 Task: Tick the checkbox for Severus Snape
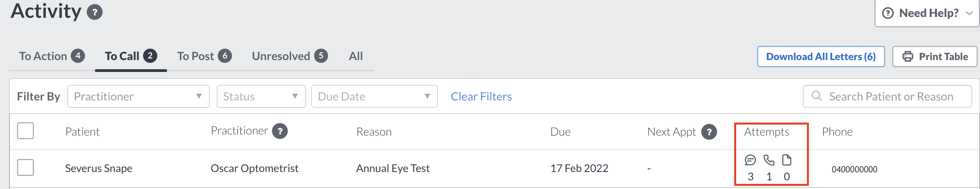coord(25,167)
